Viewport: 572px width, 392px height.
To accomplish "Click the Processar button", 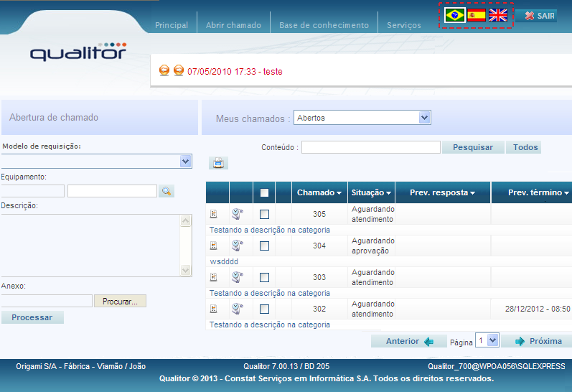I will click(x=32, y=317).
